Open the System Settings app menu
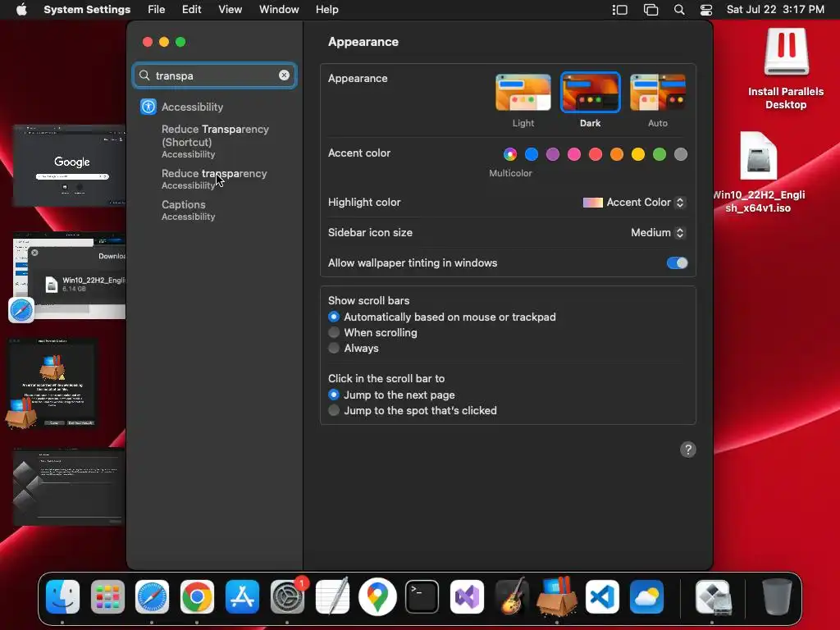 (87, 10)
